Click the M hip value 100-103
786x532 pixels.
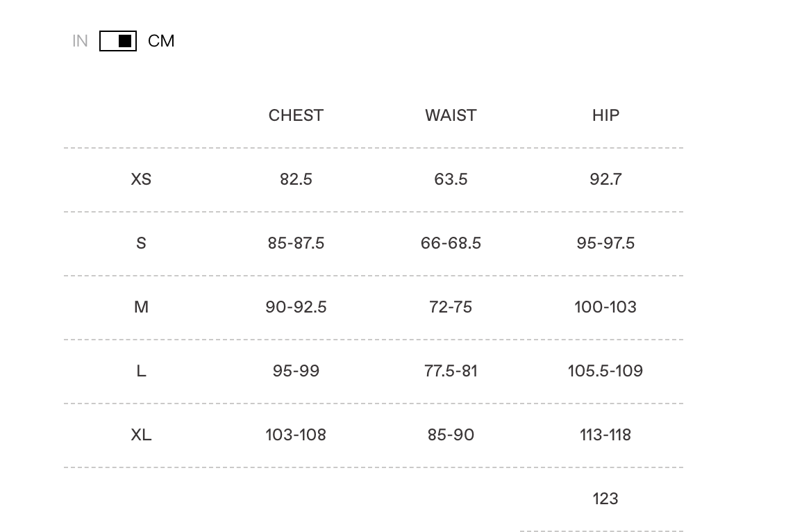point(605,307)
